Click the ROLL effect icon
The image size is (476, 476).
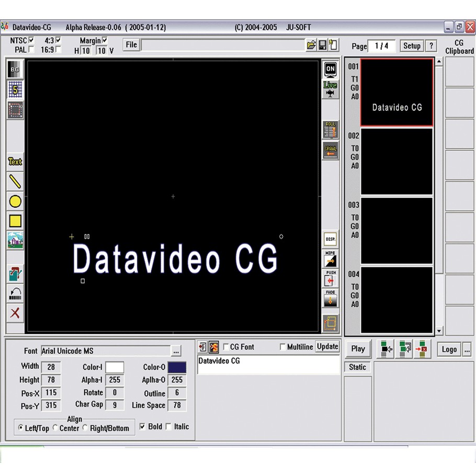[330, 130]
